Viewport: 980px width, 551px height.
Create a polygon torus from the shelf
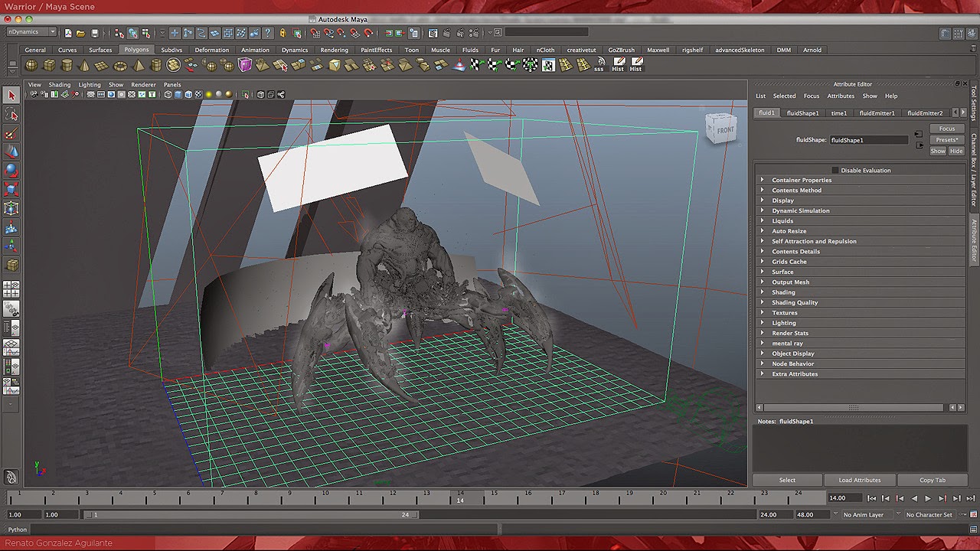[120, 66]
